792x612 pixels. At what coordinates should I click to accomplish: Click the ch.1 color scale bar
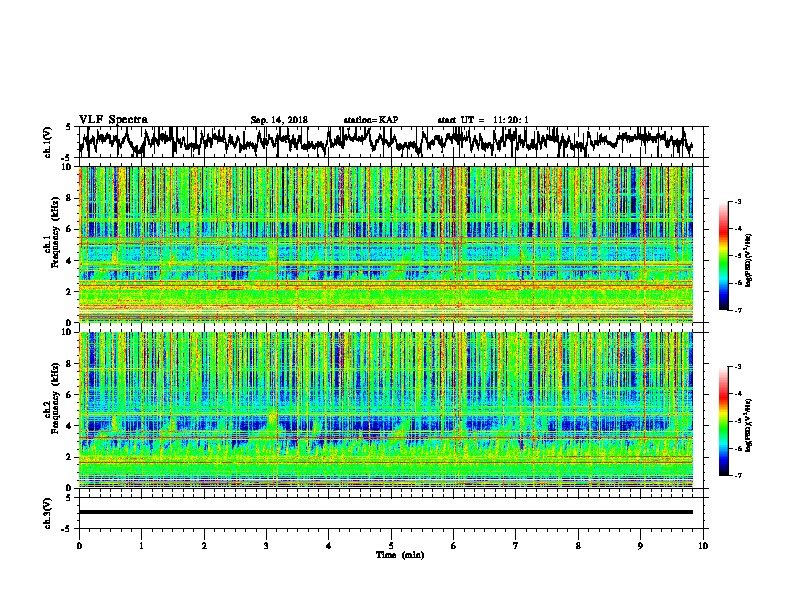(x=724, y=256)
